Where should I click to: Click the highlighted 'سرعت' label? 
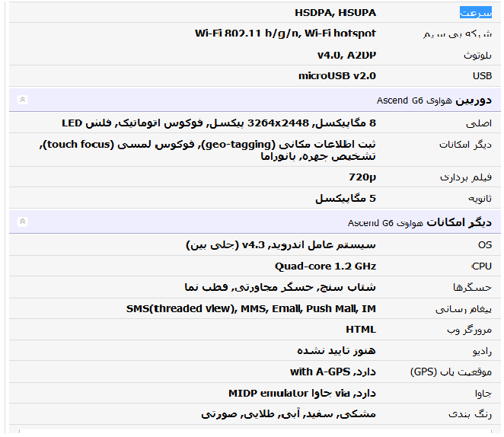click(x=475, y=12)
